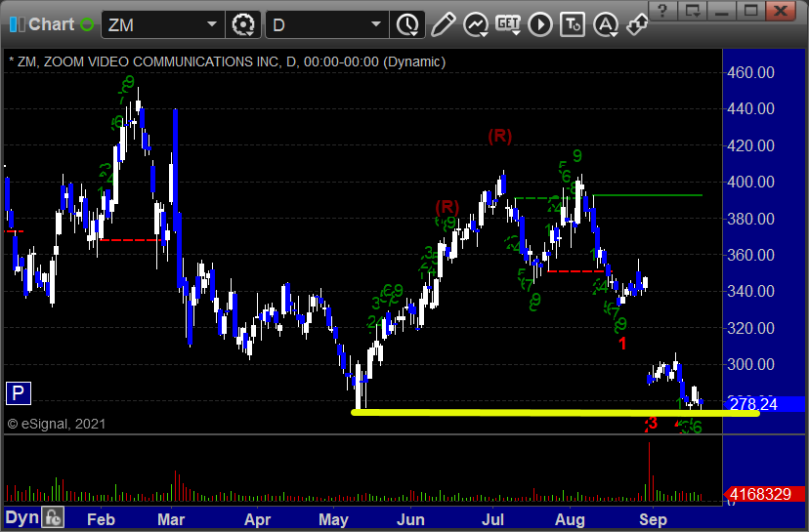Maximize the chart window
The image size is (809, 532).
click(750, 11)
